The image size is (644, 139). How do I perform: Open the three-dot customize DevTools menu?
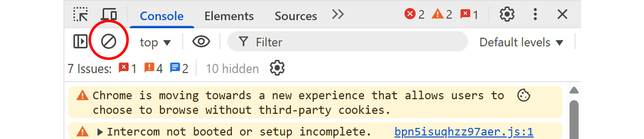click(x=535, y=15)
